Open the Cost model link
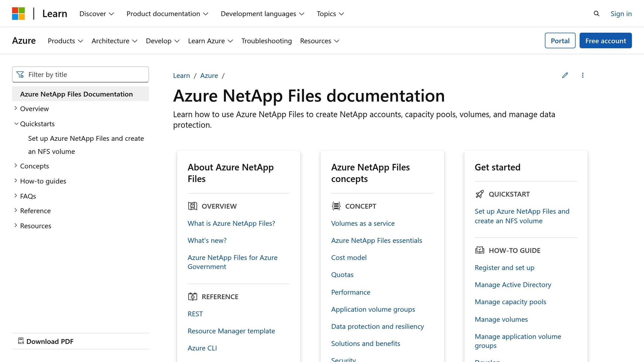 [x=349, y=257]
